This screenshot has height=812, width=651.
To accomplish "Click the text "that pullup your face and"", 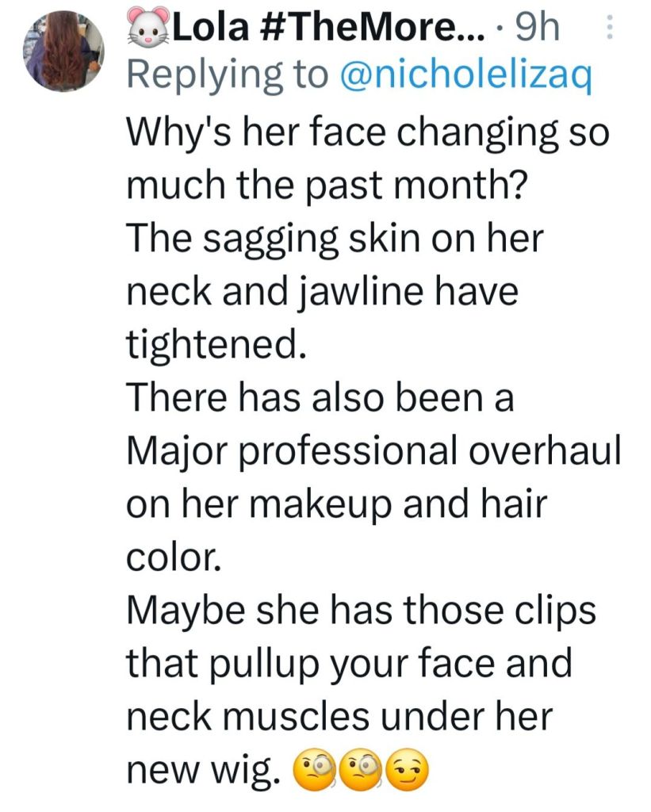I will 350,663.
